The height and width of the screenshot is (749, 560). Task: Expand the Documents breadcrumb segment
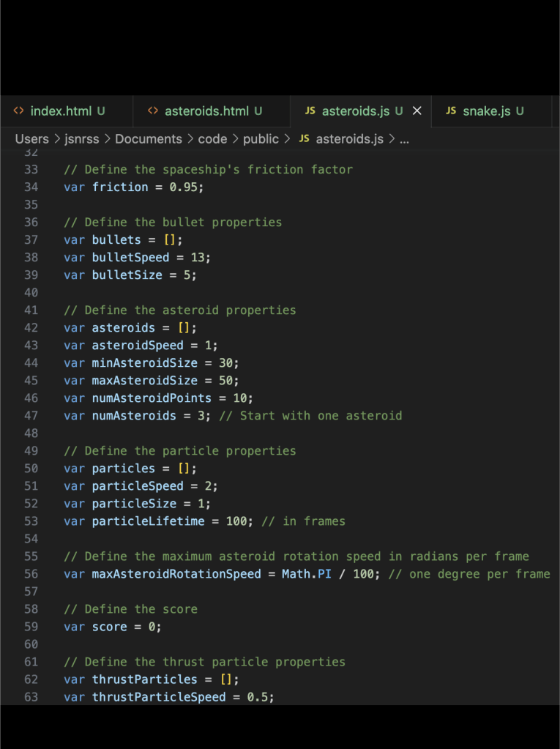point(149,139)
